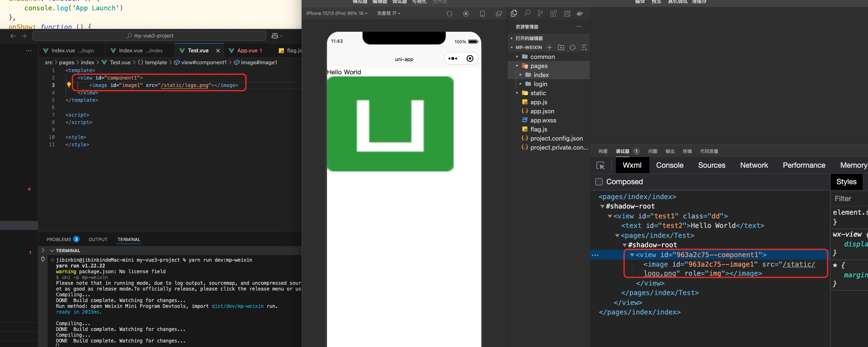Click the capsule close circle button in simulator

(470, 59)
